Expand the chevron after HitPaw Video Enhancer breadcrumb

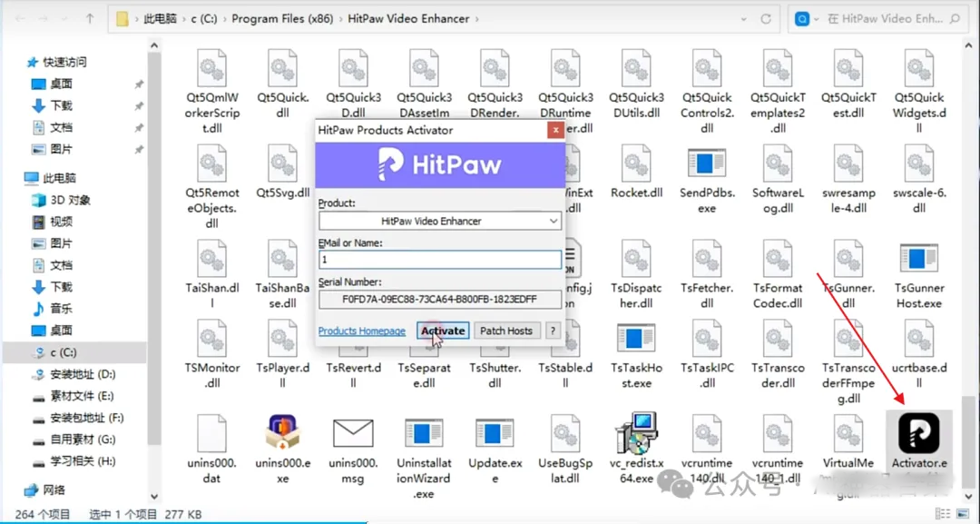[x=477, y=19]
